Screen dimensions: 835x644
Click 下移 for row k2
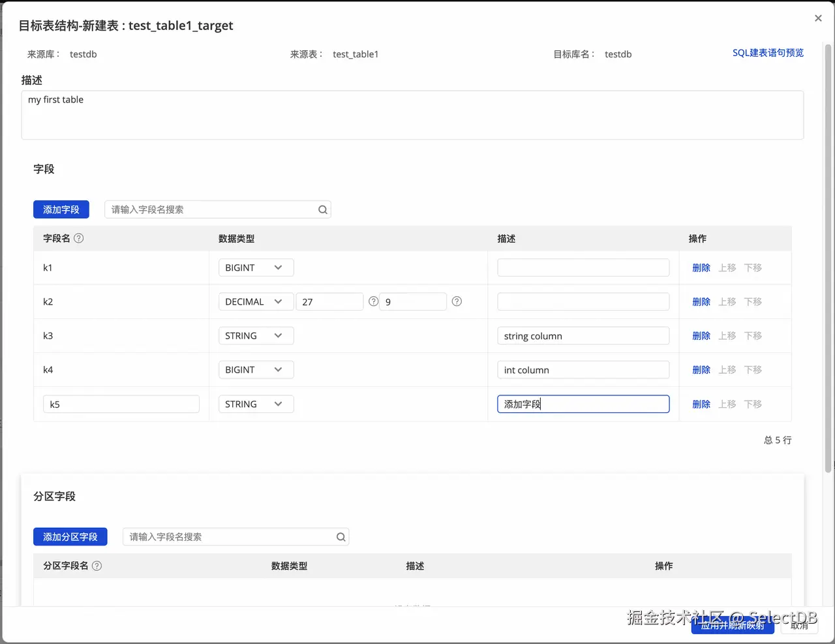point(753,301)
